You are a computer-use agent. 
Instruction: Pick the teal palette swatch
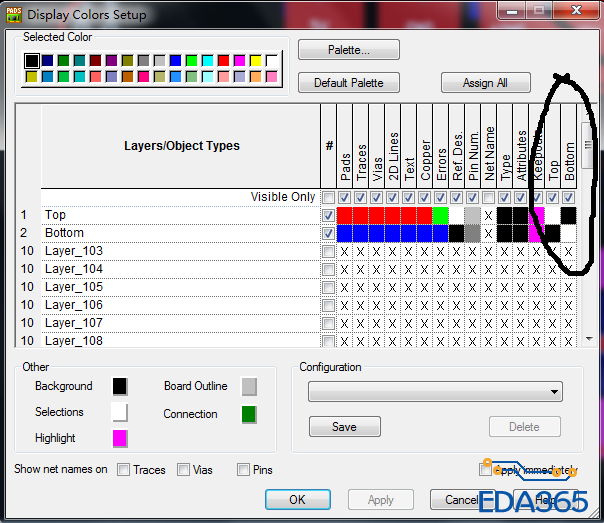pos(80,60)
